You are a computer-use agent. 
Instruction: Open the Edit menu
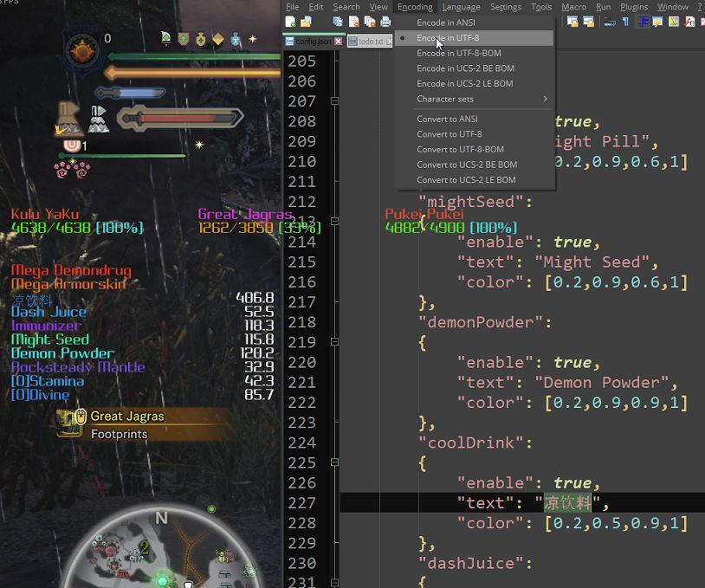316,7
